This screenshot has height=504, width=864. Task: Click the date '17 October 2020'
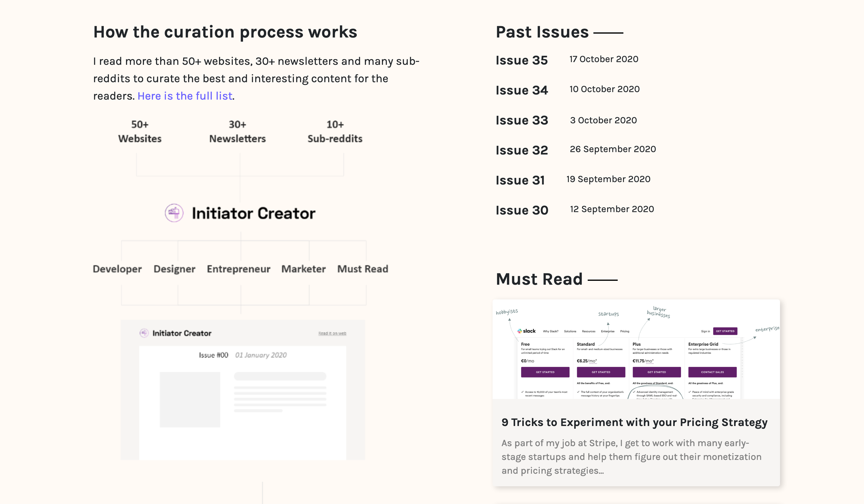[604, 59]
